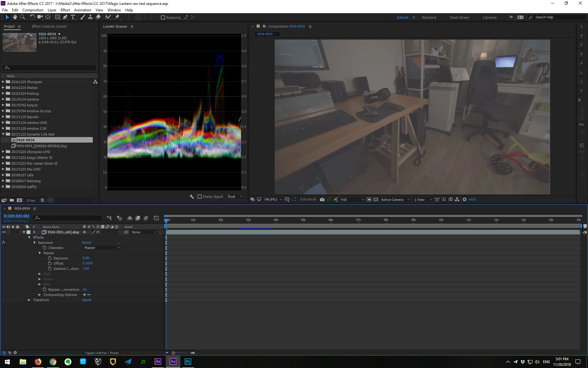Select the Pen tool
Screen dimensions: 588x368
pos(65,17)
